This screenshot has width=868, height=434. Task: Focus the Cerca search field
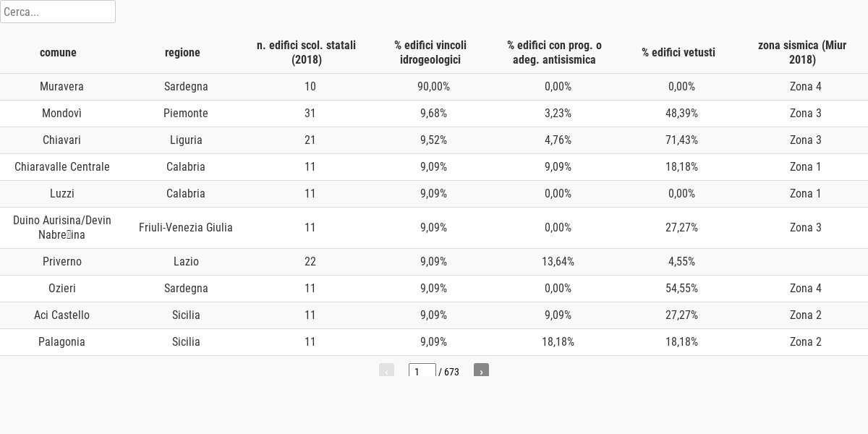pyautogui.click(x=58, y=12)
